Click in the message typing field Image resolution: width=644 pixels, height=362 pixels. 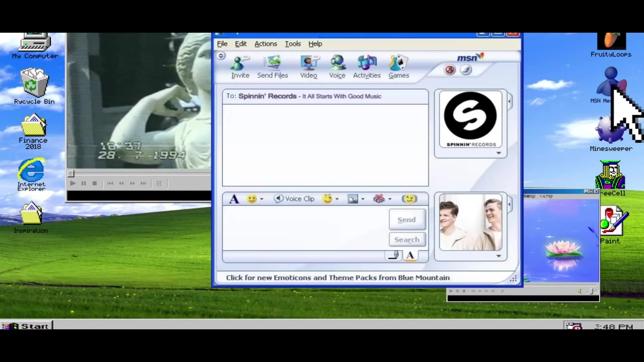(x=305, y=229)
